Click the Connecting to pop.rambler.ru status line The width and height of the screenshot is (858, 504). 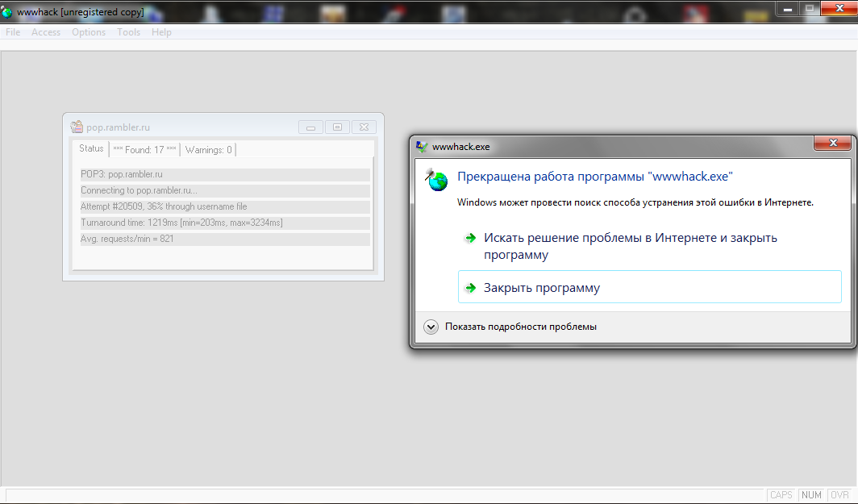point(225,190)
